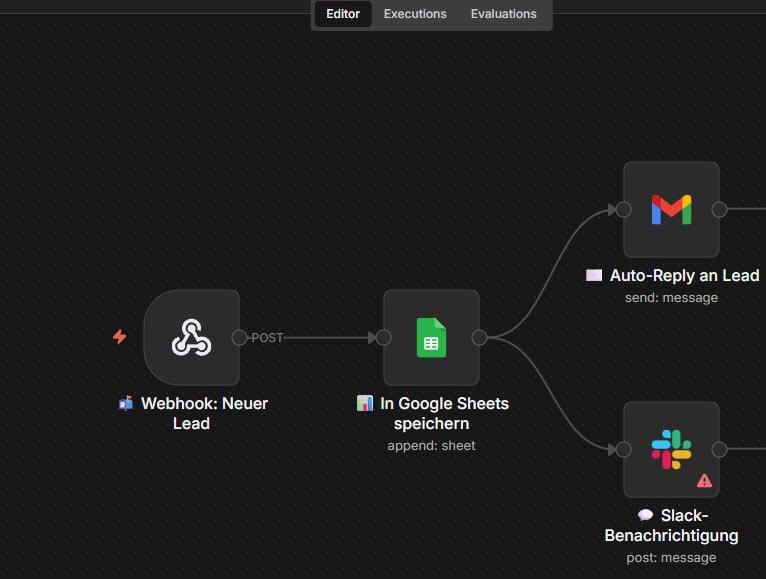Image resolution: width=766 pixels, height=579 pixels.
Task: Click the 'Webhook: Neuer Lead' node label
Action: tap(194, 413)
